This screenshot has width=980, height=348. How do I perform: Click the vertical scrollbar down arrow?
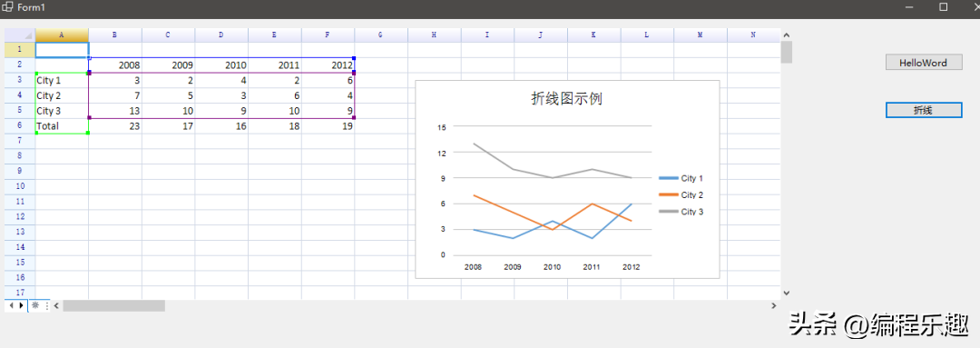click(x=786, y=293)
